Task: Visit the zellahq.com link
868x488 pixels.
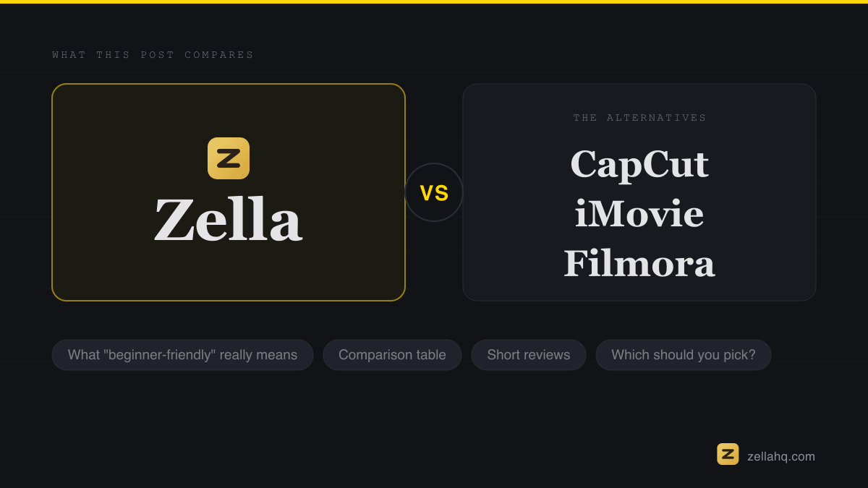Action: point(781,456)
